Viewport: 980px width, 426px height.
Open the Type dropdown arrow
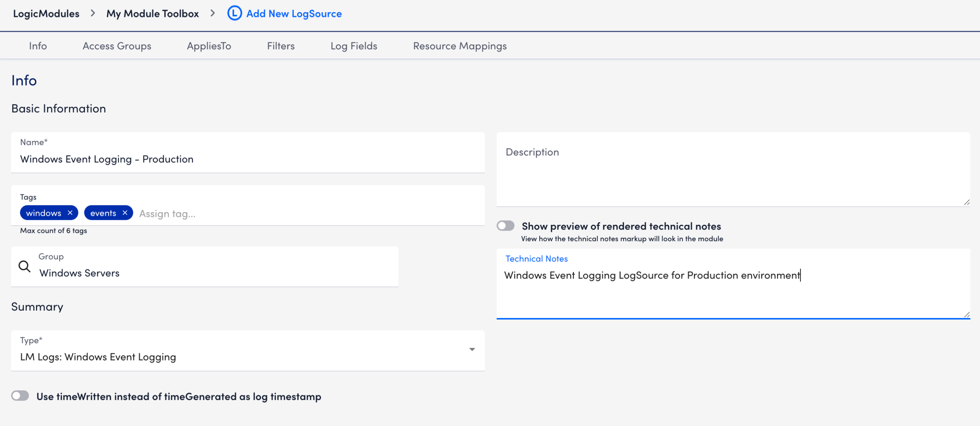click(472, 349)
